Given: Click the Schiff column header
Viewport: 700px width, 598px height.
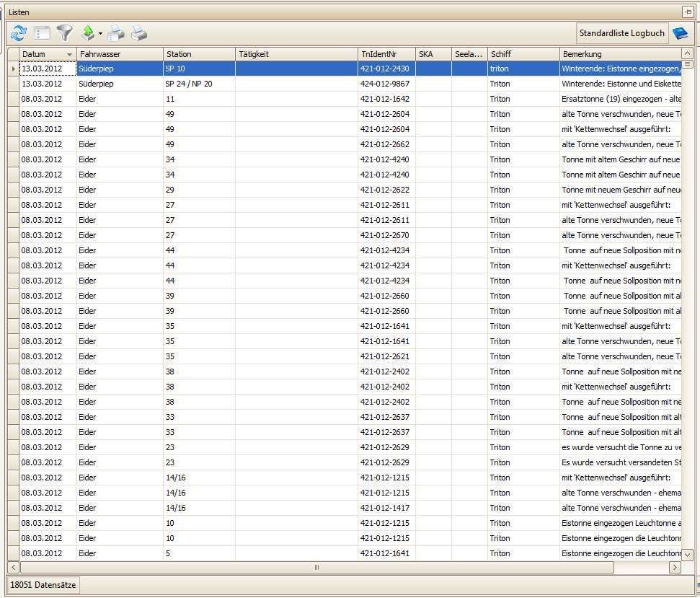Looking at the screenshot, I should tap(523, 54).
